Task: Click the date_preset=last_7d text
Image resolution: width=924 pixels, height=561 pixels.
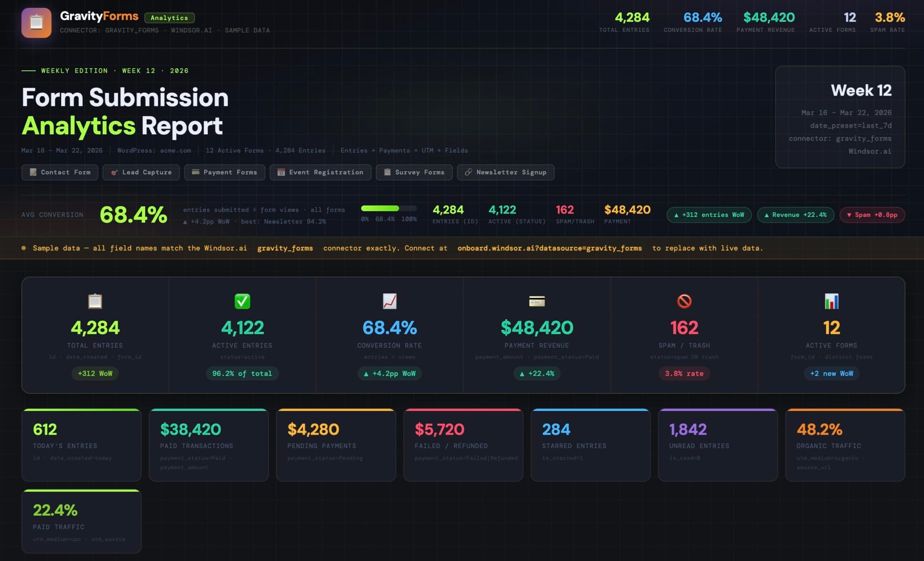Action: [851, 125]
